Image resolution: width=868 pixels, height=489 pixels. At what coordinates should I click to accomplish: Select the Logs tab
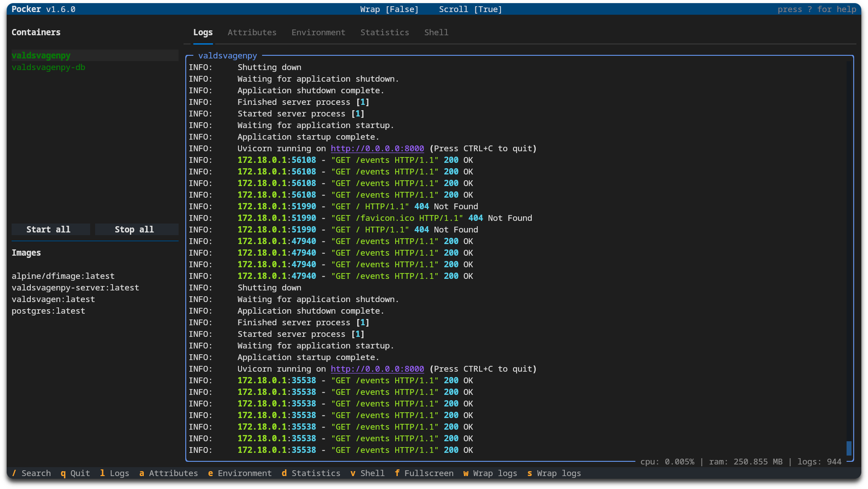(203, 33)
